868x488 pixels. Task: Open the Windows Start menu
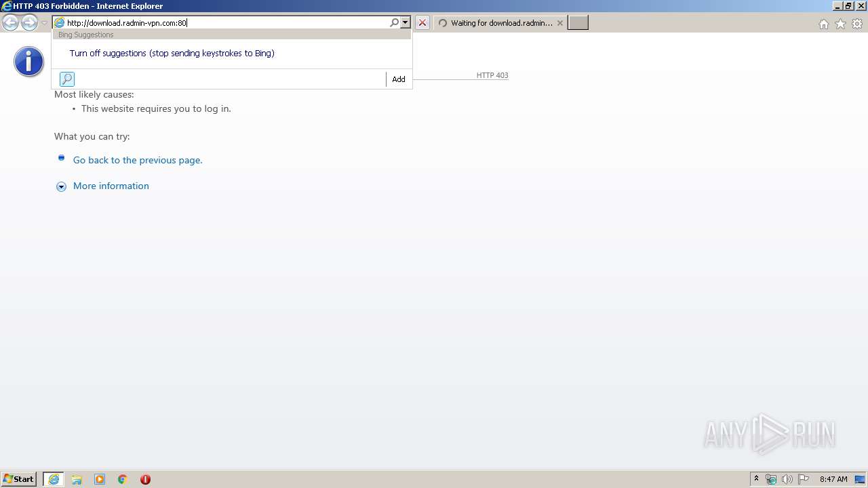18,479
